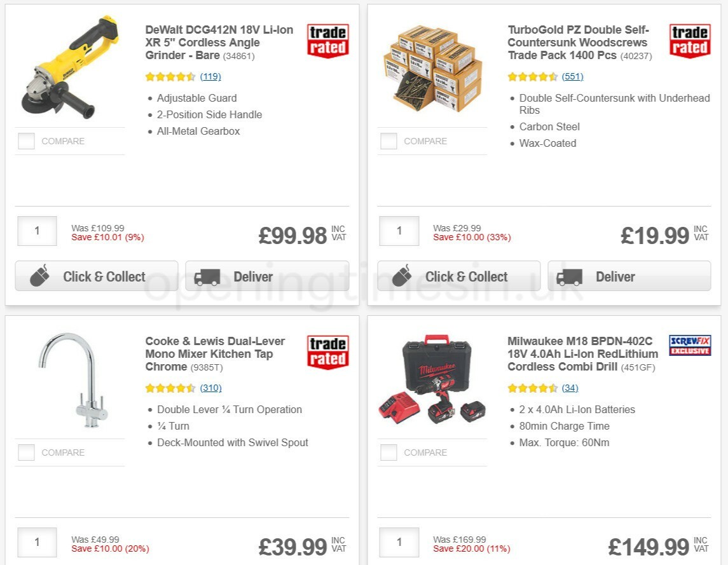Click the quantity field for the DeWalt grinder
Image resolution: width=728 pixels, height=565 pixels.
(x=36, y=231)
